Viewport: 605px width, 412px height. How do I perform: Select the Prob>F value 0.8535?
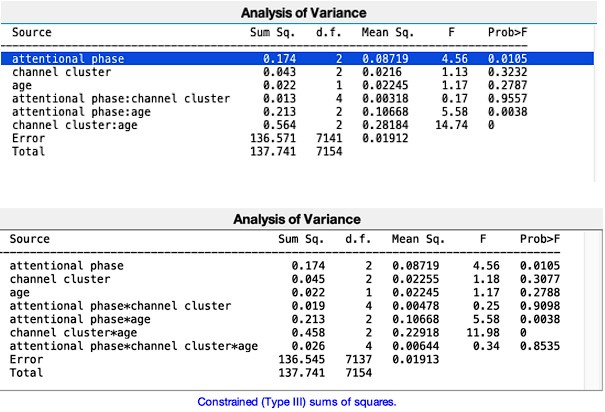coord(538,345)
